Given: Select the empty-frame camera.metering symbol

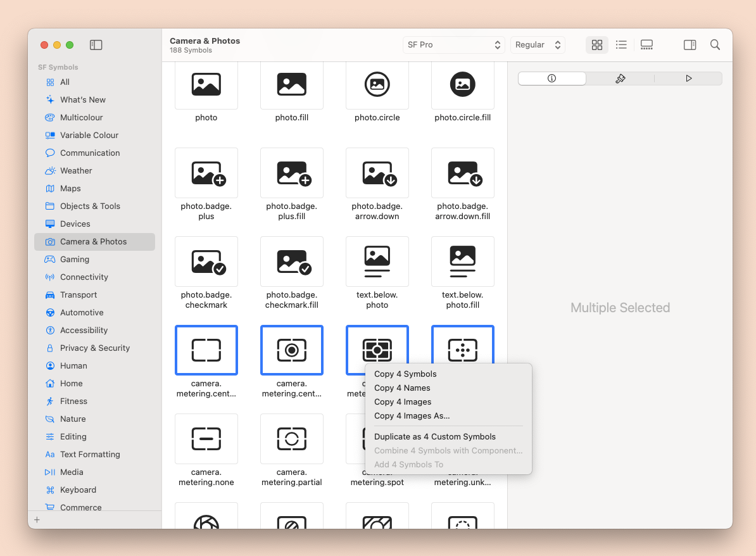Looking at the screenshot, I should coord(206,350).
